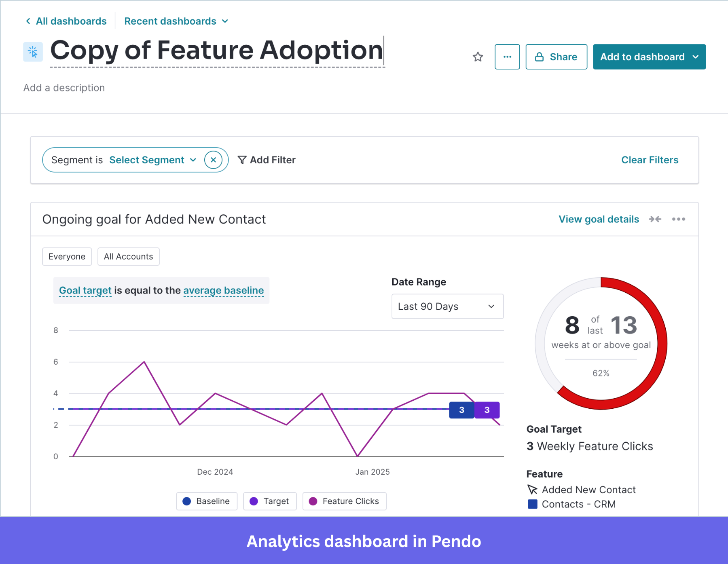Click the favorite star icon
This screenshot has width=728, height=564.
pos(478,57)
